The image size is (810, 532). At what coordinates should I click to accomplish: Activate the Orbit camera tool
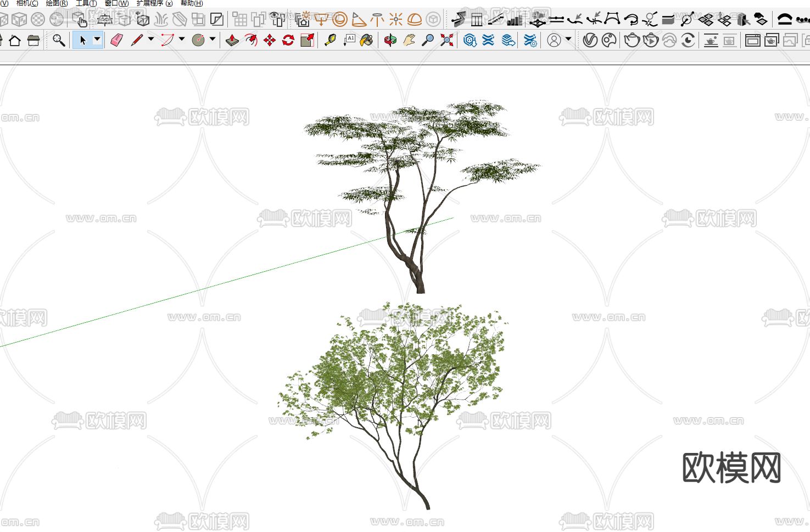(390, 40)
